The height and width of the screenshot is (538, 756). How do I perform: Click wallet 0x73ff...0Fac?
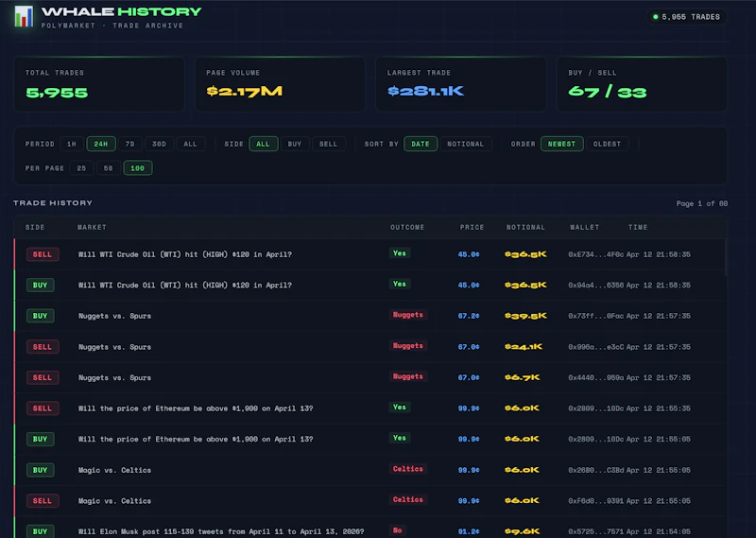pyautogui.click(x=596, y=316)
